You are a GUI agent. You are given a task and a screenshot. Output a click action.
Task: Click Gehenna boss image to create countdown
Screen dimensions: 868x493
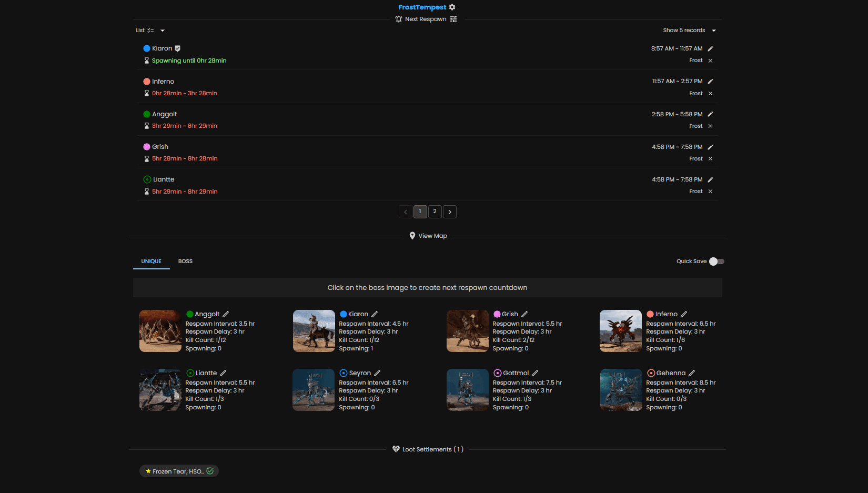621,390
